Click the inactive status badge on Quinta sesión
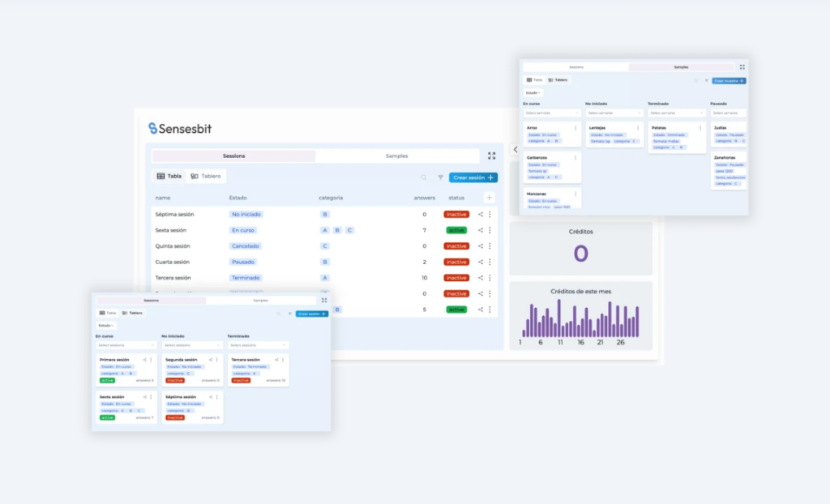830x504 pixels. pyautogui.click(x=456, y=246)
